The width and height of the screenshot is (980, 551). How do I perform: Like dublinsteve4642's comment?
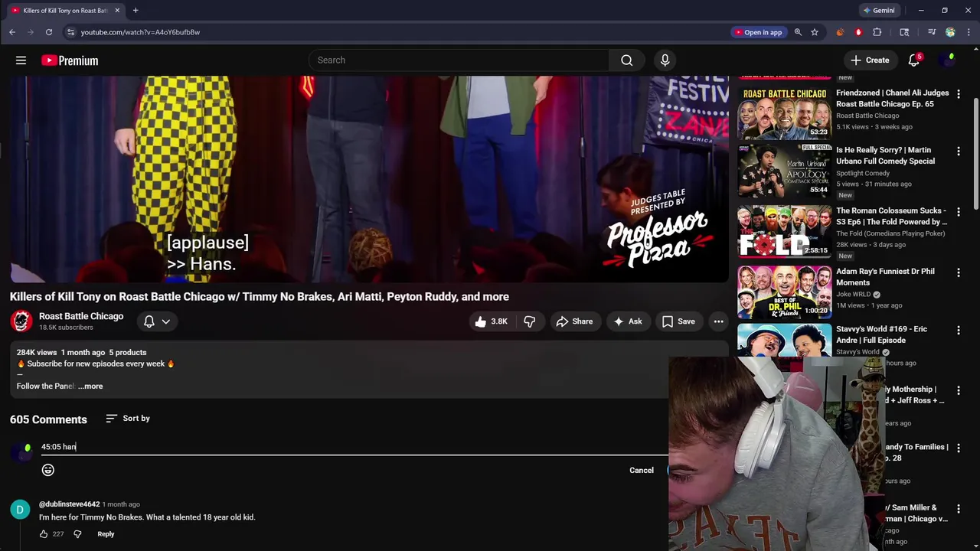coord(44,534)
